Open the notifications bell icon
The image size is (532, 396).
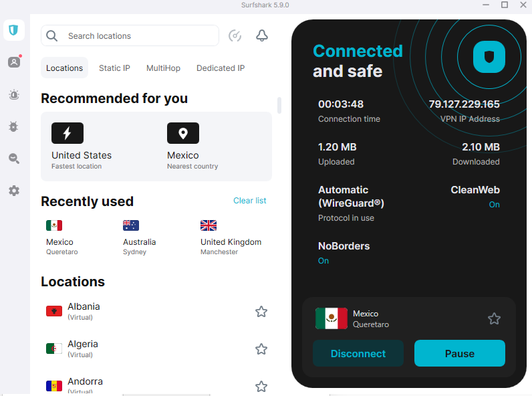pos(261,35)
